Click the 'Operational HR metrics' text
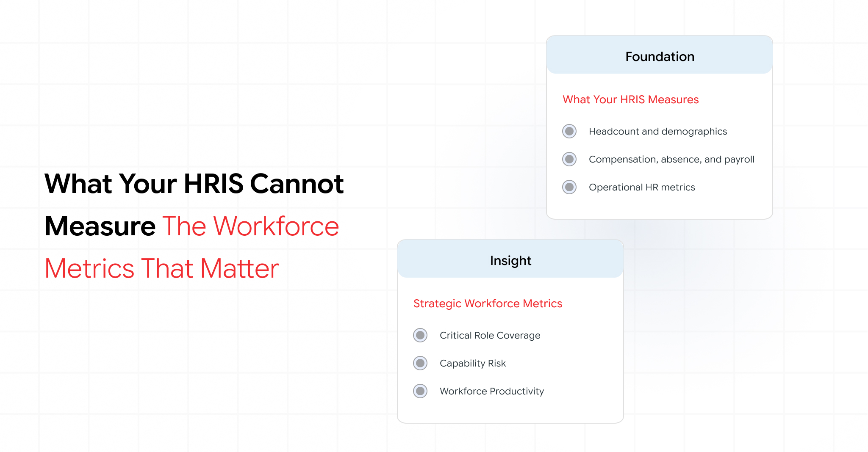Image resolution: width=868 pixels, height=452 pixels. [x=642, y=187]
